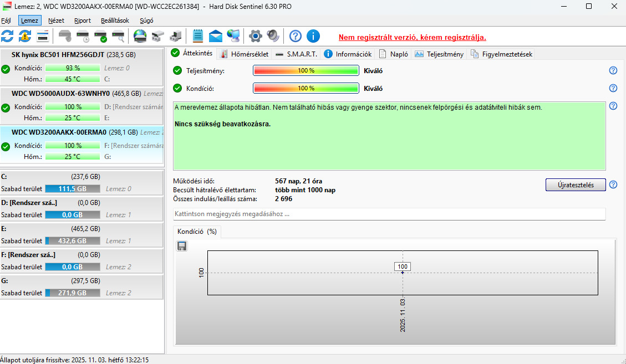Click the Teljesítmény 100 % progress bar

tap(306, 71)
